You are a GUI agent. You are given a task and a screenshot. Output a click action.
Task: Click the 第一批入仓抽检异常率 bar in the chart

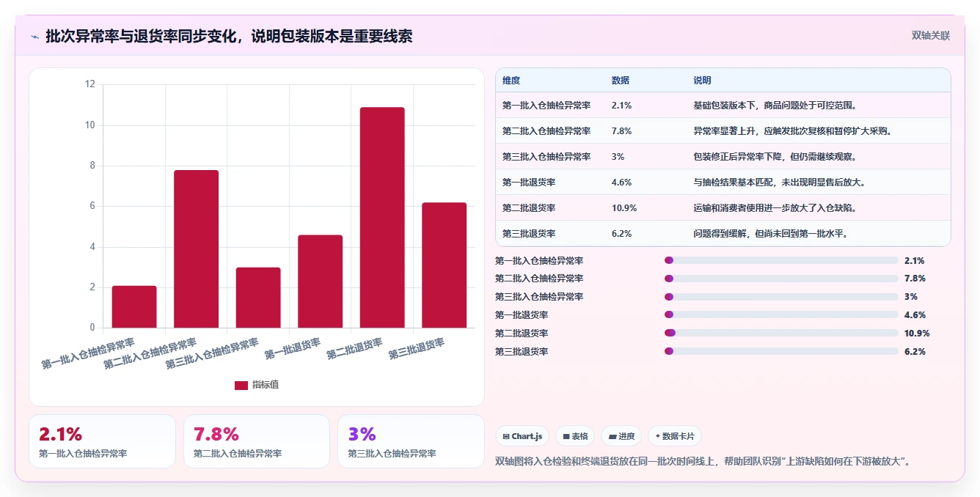coord(134,307)
